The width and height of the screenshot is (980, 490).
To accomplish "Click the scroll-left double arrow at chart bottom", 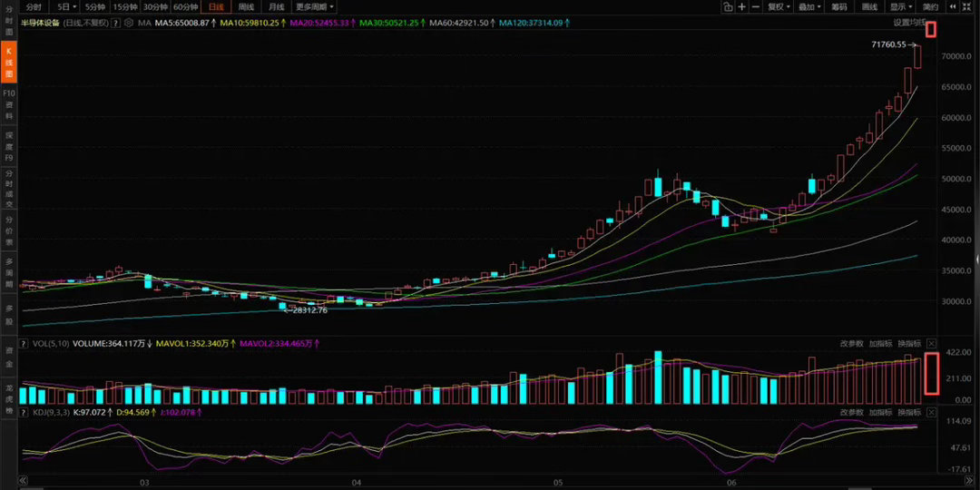I will [x=23, y=481].
